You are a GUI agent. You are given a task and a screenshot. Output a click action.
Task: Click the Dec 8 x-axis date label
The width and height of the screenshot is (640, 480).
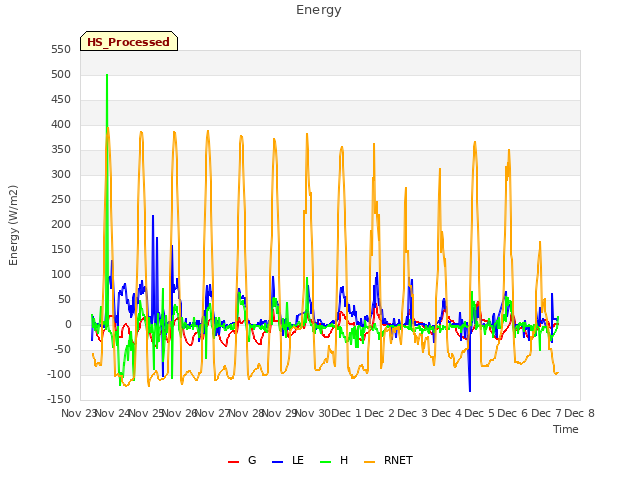click(579, 413)
